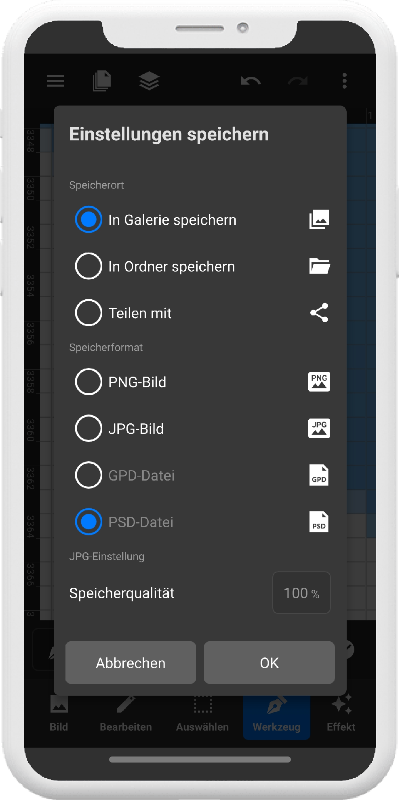
Task: Click the share icon next to Teilen mit
Action: pos(319,313)
